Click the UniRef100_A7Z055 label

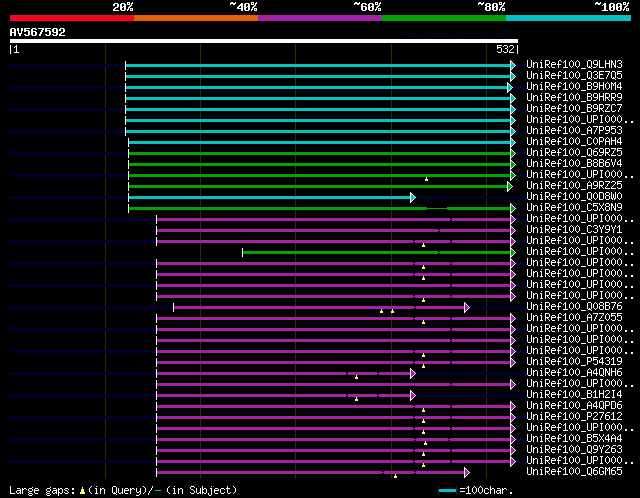pyautogui.click(x=574, y=318)
